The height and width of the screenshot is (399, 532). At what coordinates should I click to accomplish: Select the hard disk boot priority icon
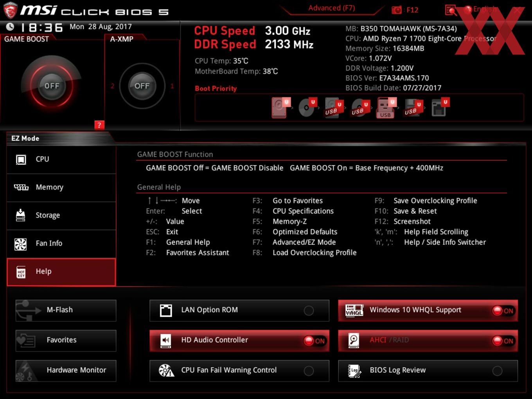(280, 108)
